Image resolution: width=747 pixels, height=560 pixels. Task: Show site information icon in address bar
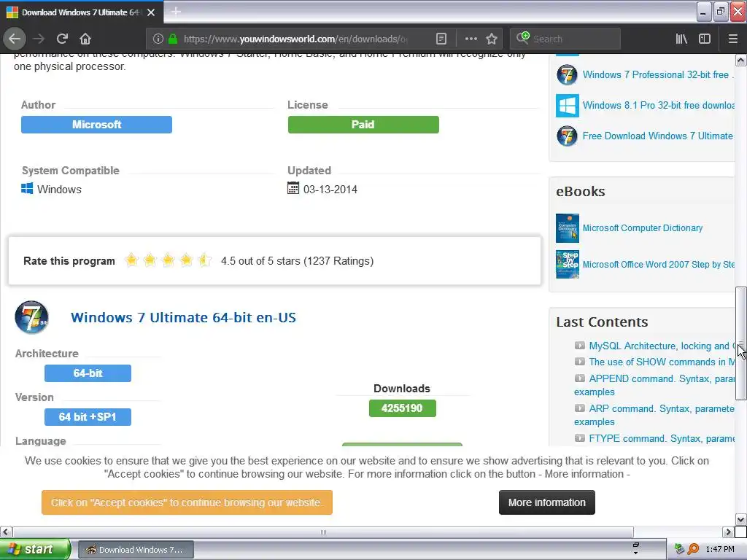coord(158,39)
